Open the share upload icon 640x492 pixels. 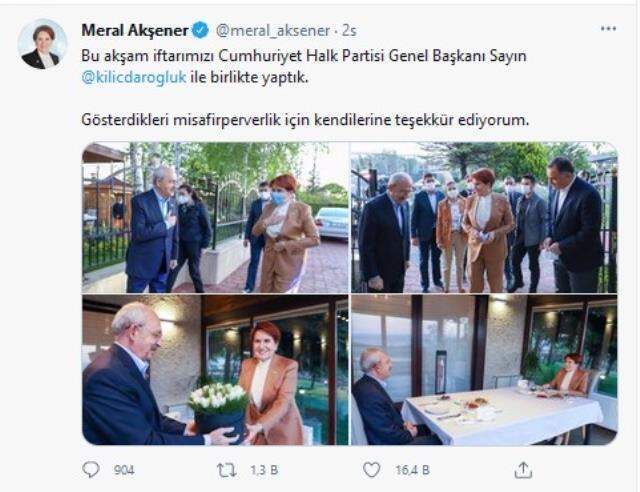pyautogui.click(x=523, y=470)
